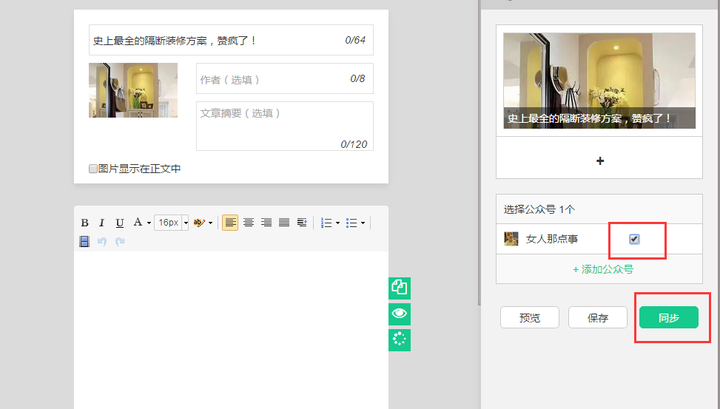Image resolution: width=720 pixels, height=409 pixels.
Task: Expand the font color A dropdown arrow
Action: 149,223
